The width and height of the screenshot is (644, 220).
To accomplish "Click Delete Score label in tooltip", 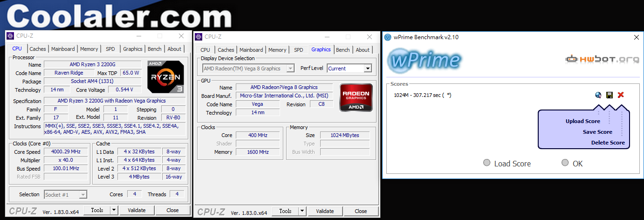I will pos(608,143).
